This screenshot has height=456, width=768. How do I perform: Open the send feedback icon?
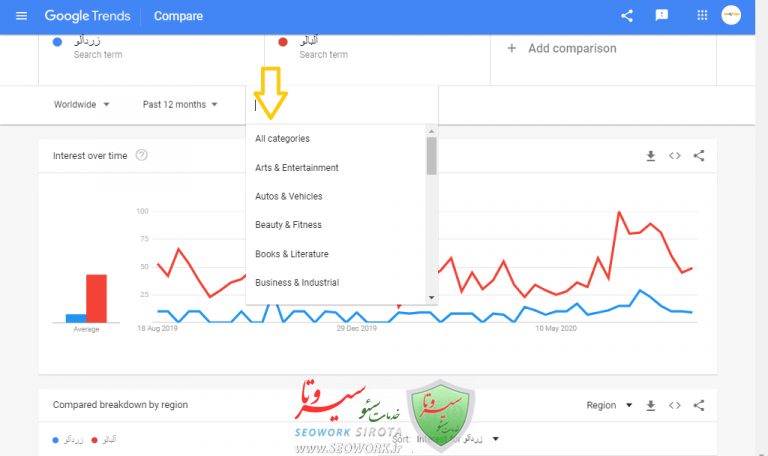(661, 16)
